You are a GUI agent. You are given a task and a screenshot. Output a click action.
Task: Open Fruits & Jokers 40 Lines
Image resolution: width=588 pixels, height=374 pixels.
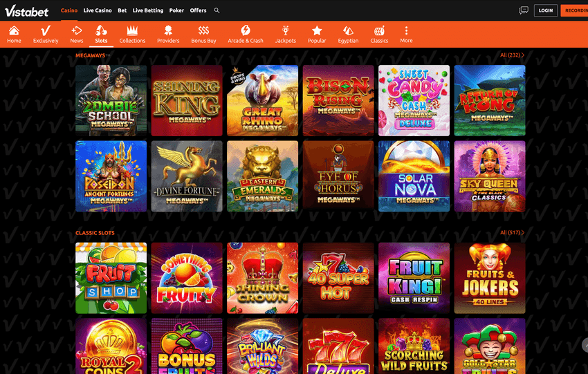coord(490,278)
